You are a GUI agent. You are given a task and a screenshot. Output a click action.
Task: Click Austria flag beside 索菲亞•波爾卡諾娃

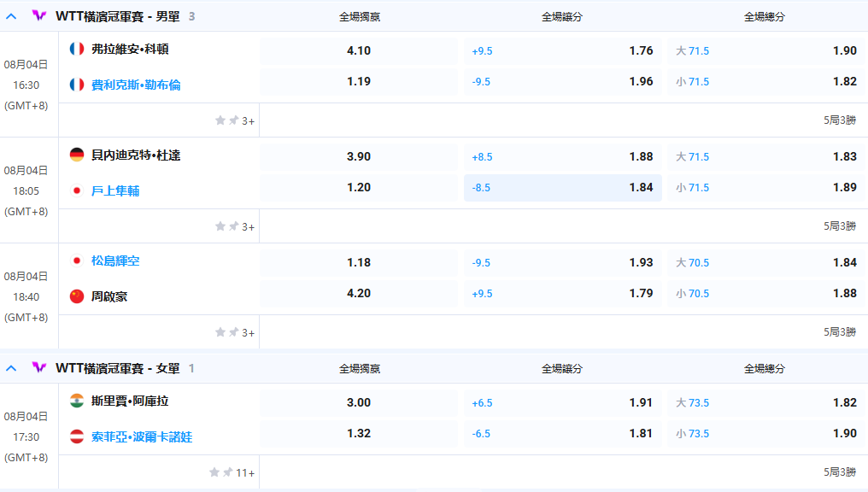77,436
